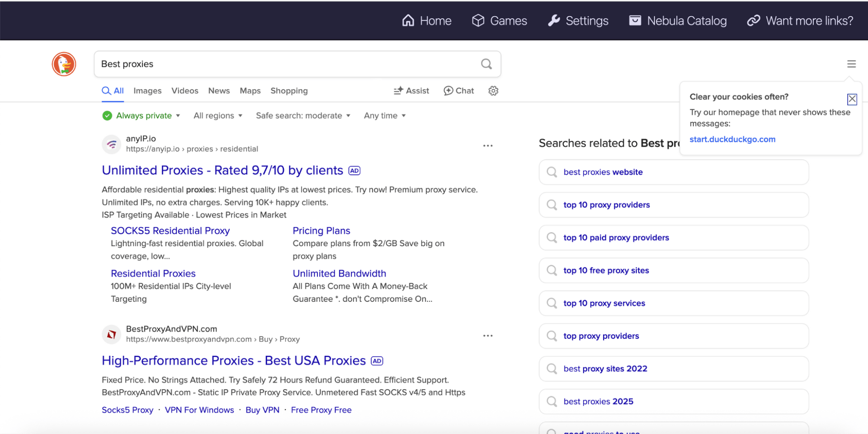Click the VPN For Windows link
868x434 pixels.
point(199,410)
